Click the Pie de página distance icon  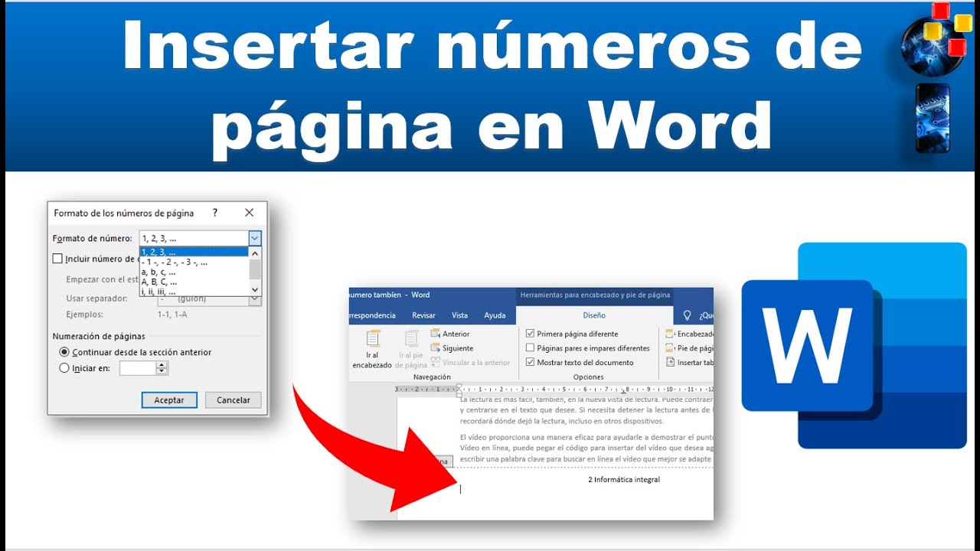click(x=670, y=348)
